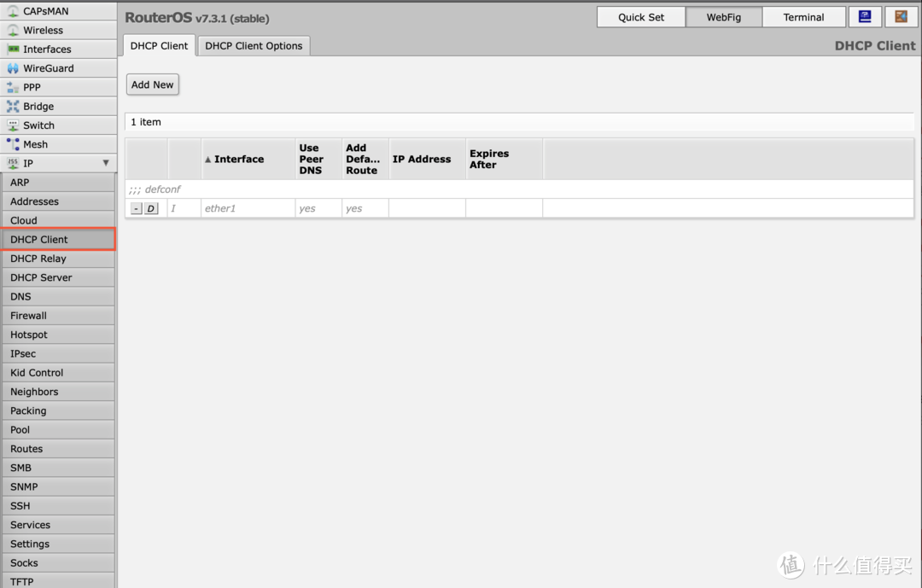
Task: Select DHCP Client in the sidebar
Action: coord(58,239)
